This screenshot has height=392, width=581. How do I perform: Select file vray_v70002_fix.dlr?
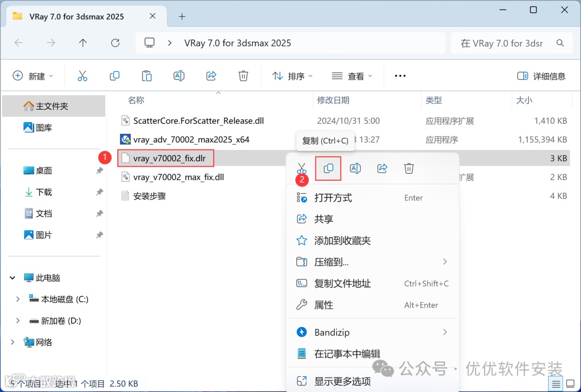[169, 159]
